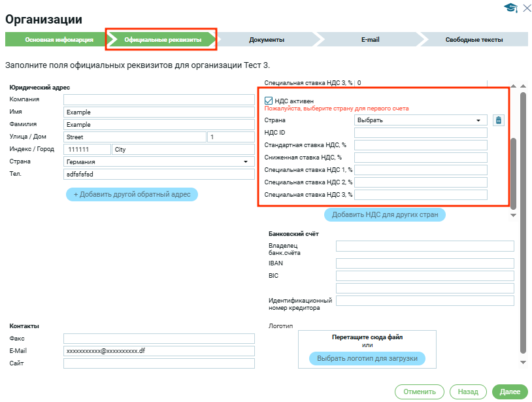Click the VAT list scroll-down arrow
The width and height of the screenshot is (532, 402).
point(513,214)
